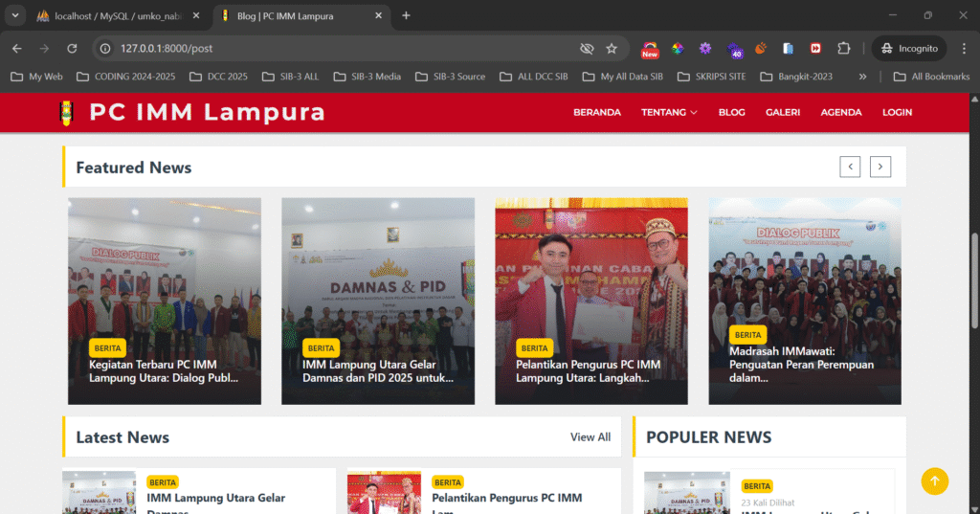Open All Bookmarks folder
The width and height of the screenshot is (980, 514).
(931, 77)
